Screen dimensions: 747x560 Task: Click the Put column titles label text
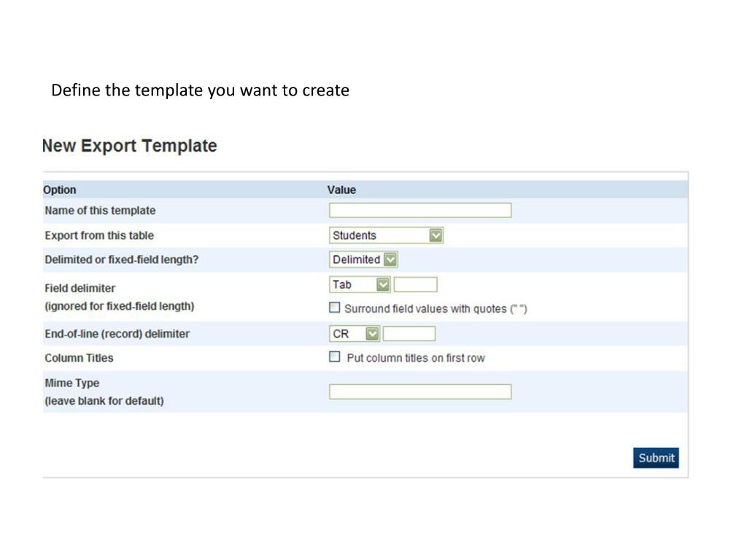pos(415,357)
